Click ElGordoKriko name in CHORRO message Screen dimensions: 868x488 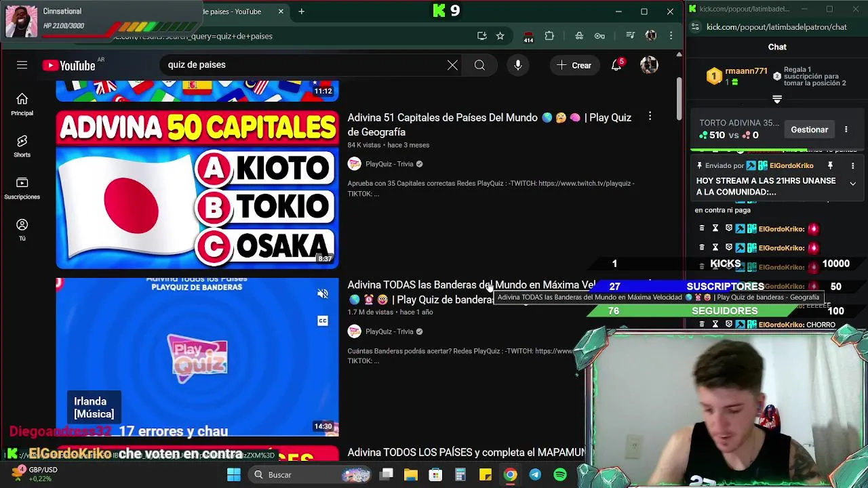[x=781, y=325]
